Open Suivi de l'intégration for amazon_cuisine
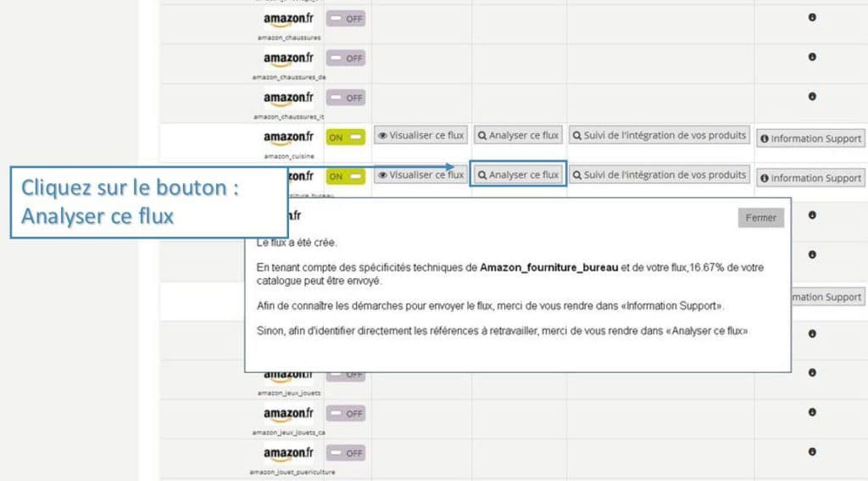Image resolution: width=868 pixels, height=481 pixels. pyautogui.click(x=659, y=135)
